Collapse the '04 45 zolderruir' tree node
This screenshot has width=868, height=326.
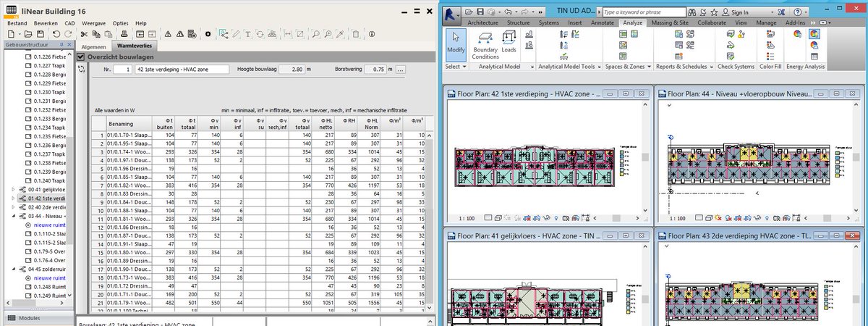coord(14,269)
